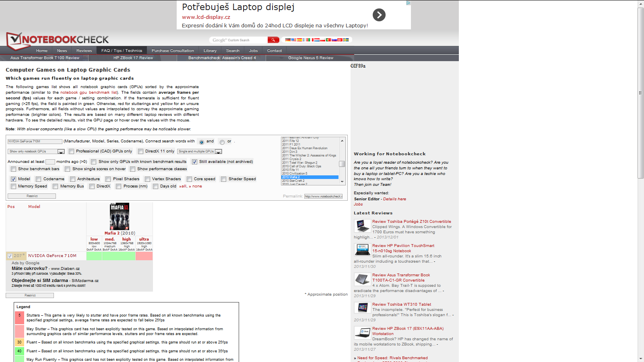
Task: Uncheck Still available (not archived)
Action: 194,162
